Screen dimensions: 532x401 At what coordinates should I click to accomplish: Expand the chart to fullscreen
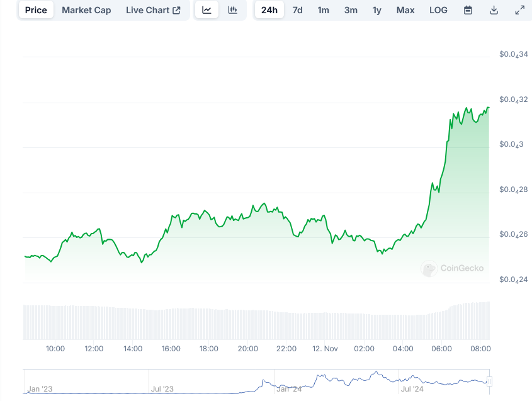tap(519, 10)
